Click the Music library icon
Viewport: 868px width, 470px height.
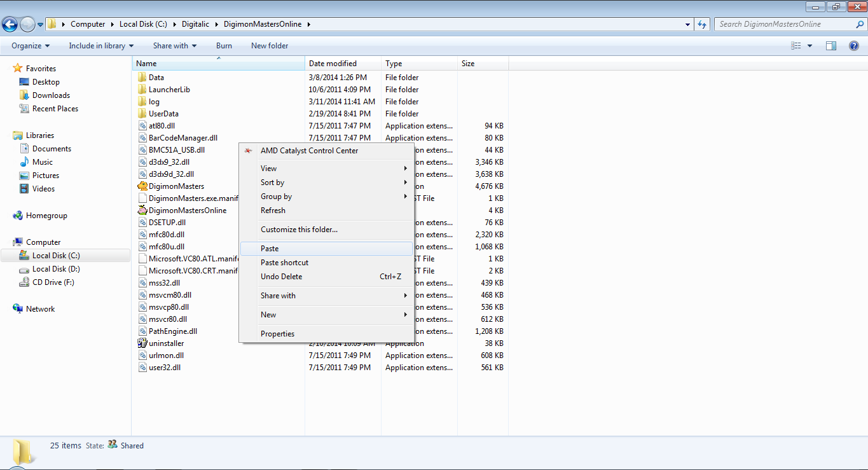pos(24,162)
